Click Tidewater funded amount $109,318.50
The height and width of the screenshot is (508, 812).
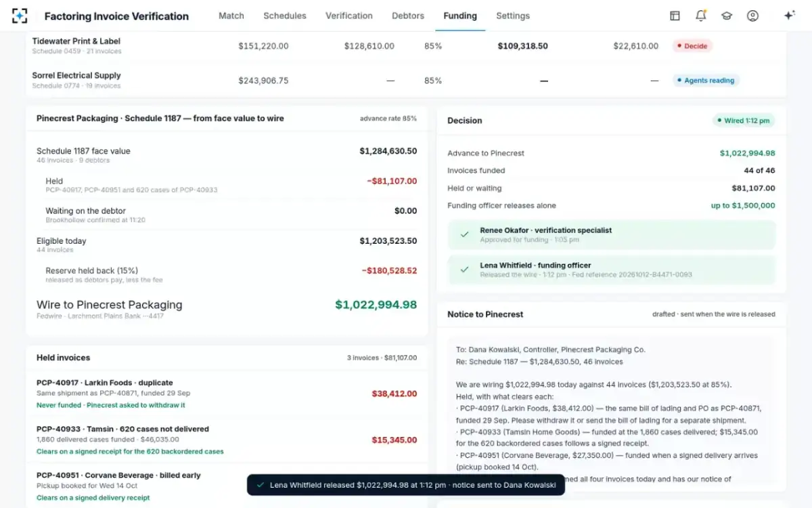pyautogui.click(x=522, y=46)
